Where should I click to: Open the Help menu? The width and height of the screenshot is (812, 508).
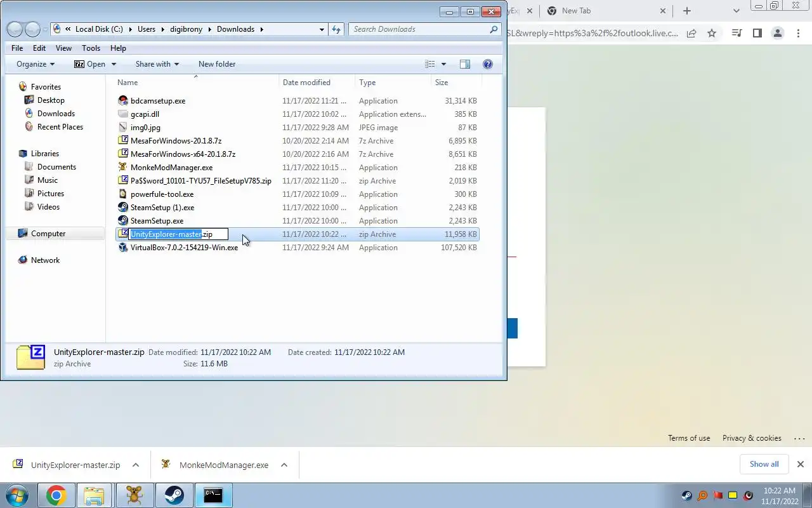[118, 48]
